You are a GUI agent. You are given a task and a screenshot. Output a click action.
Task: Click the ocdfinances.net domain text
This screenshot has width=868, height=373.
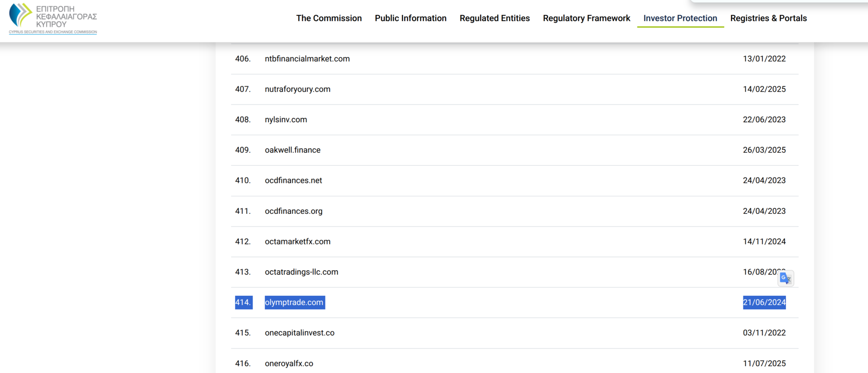(293, 181)
